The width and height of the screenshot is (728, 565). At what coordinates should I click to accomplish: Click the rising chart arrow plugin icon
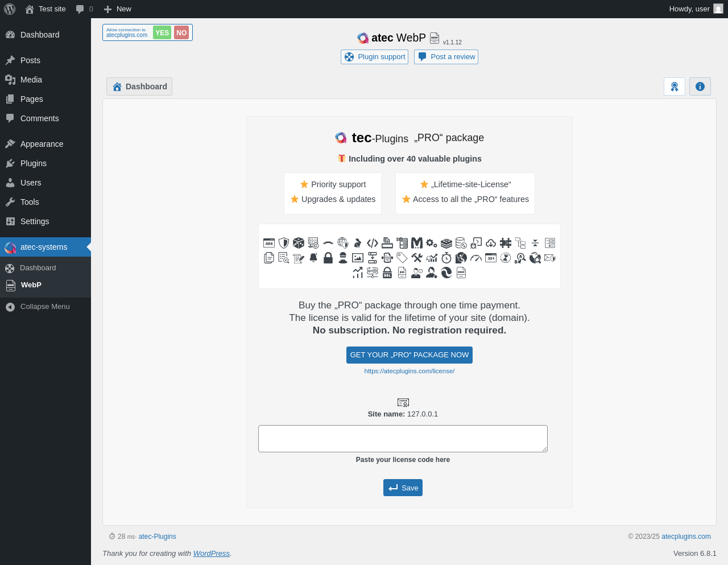click(358, 273)
